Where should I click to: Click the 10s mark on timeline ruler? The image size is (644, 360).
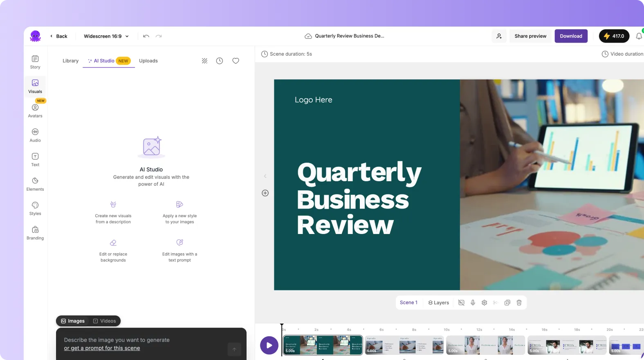[x=447, y=330]
